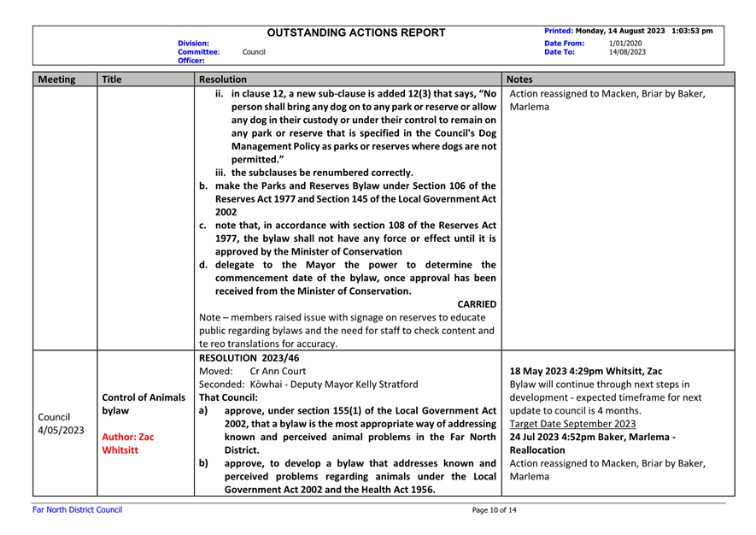Click the 'Date From:' label
The image size is (756, 535).
(x=564, y=44)
